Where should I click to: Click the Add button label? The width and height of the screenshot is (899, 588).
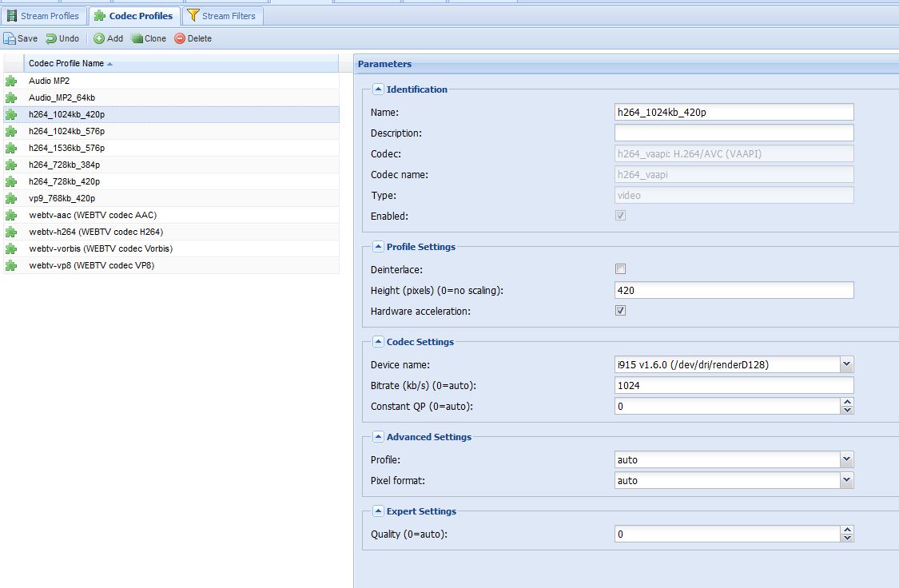pos(115,38)
